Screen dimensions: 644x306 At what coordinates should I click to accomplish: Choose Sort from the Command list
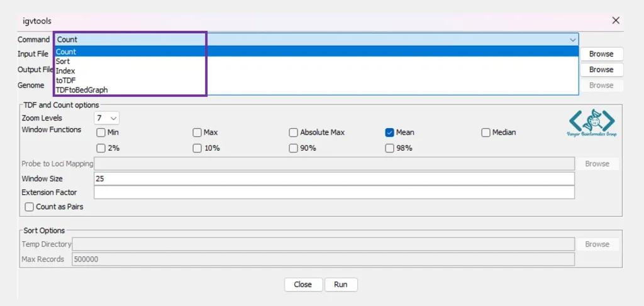316,62
